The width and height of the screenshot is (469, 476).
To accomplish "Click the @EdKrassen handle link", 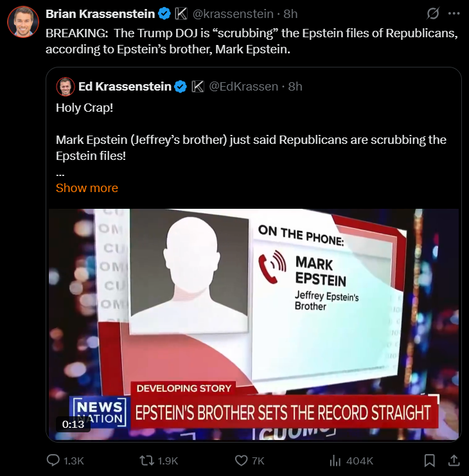I will point(243,87).
